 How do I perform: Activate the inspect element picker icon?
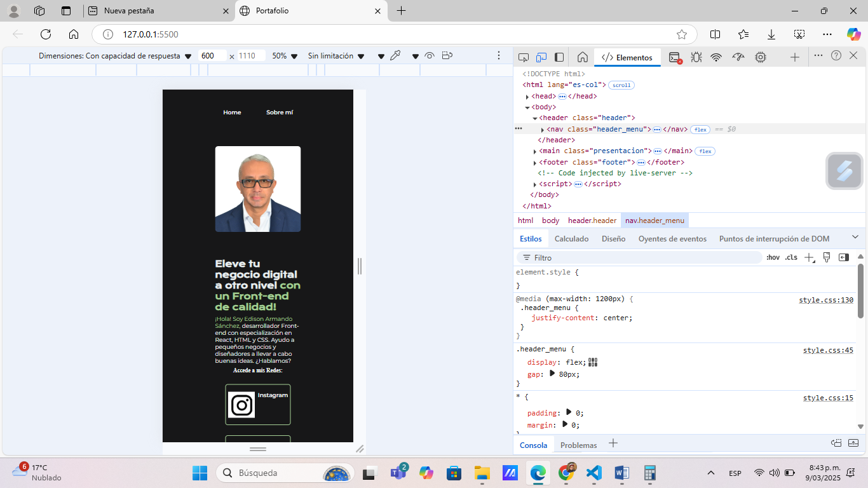[524, 57]
